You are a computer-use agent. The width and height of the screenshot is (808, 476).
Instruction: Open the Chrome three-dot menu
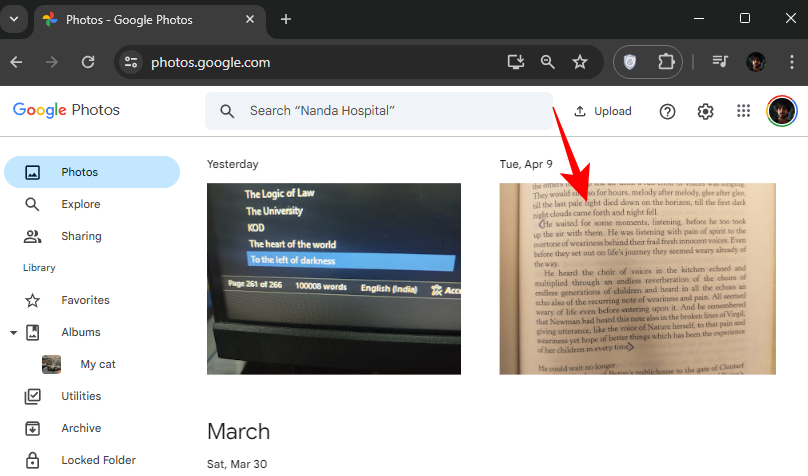(792, 62)
